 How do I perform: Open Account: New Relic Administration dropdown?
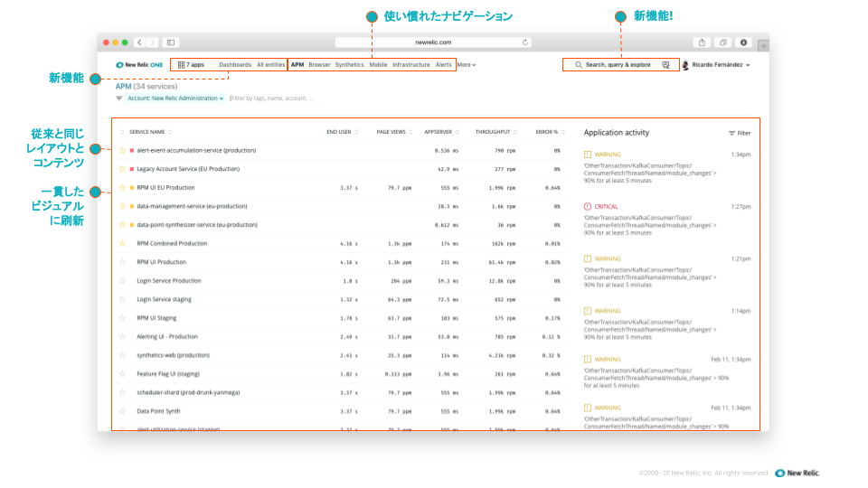[x=175, y=99]
